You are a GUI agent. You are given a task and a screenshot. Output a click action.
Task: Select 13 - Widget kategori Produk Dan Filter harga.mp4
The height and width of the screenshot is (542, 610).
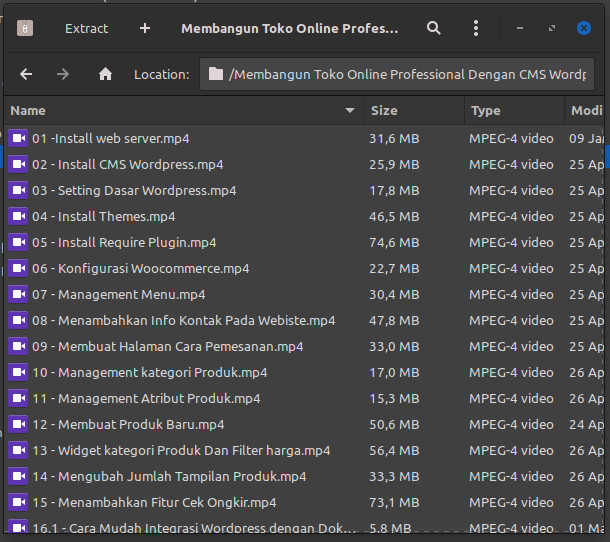coord(181,451)
